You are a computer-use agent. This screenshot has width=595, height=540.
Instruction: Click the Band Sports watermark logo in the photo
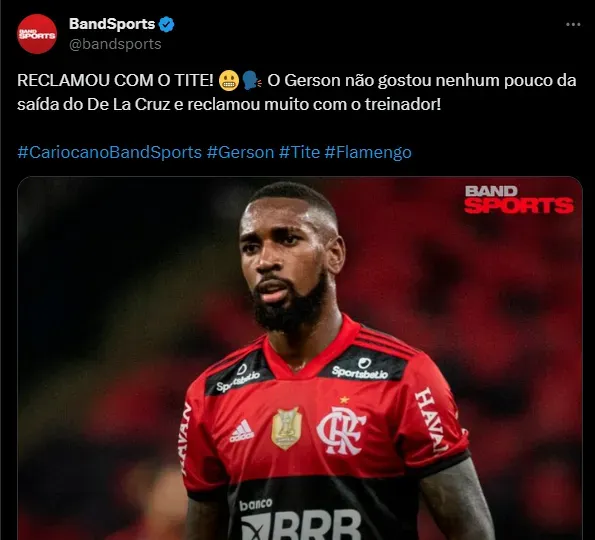click(x=519, y=200)
